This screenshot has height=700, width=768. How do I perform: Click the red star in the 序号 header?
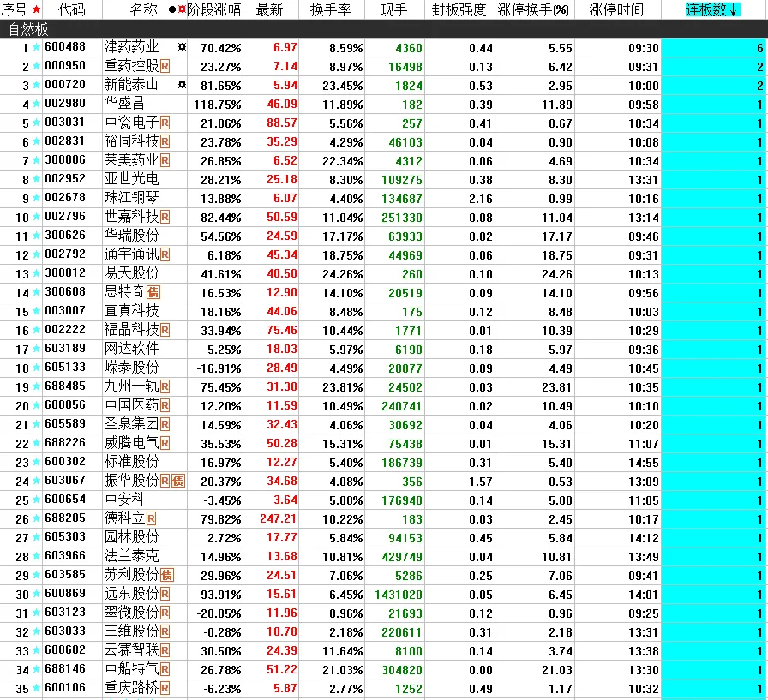36,9
